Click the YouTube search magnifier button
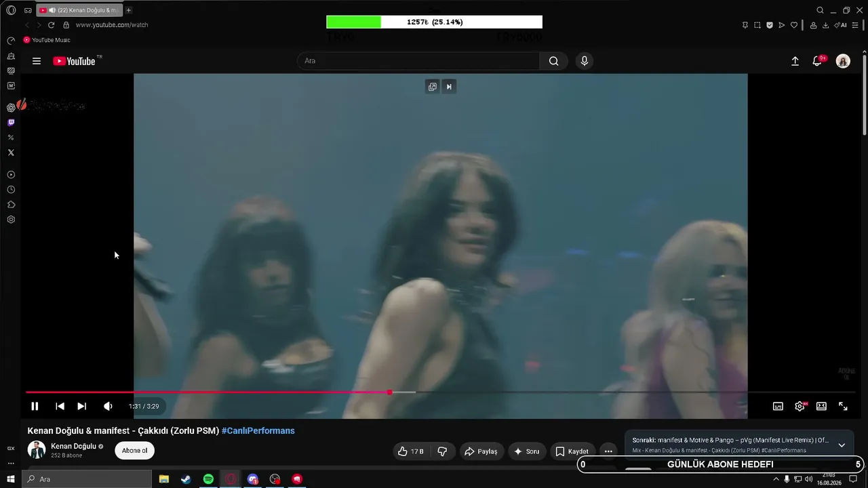The image size is (868, 488). click(553, 61)
